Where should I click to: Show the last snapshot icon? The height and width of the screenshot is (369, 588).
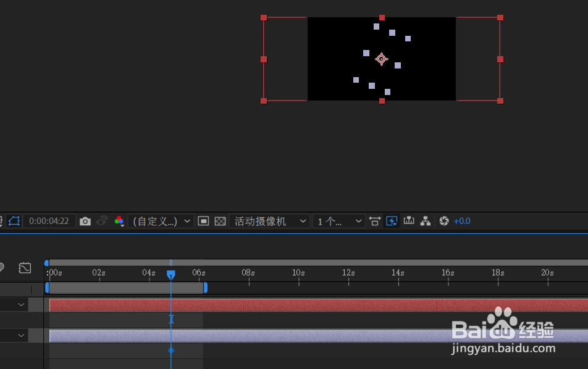[102, 221]
